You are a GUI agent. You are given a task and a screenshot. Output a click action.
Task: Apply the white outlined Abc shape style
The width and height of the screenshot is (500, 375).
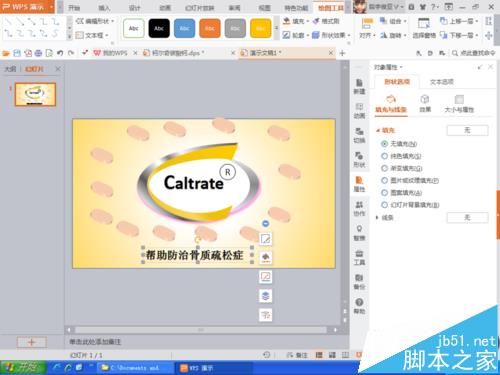click(x=134, y=28)
